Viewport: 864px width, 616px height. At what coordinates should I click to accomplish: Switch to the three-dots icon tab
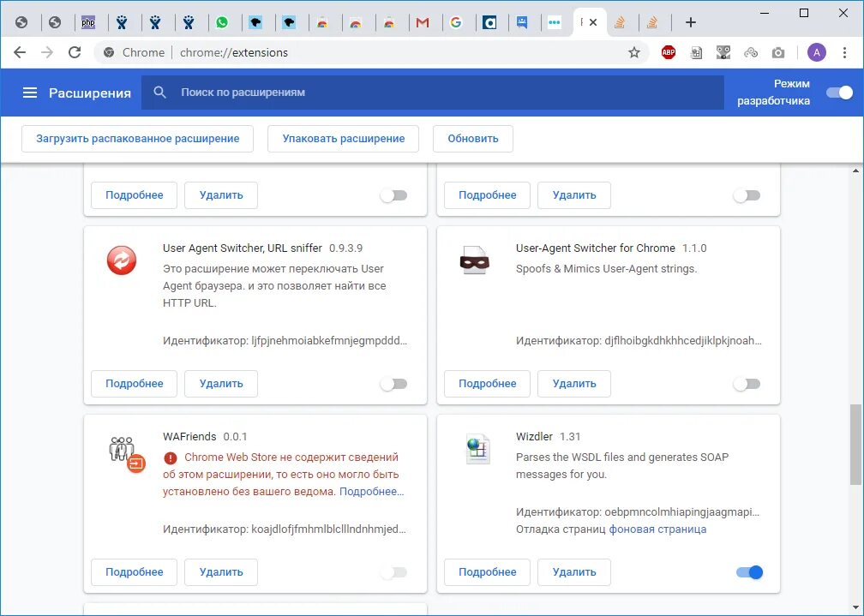[555, 22]
